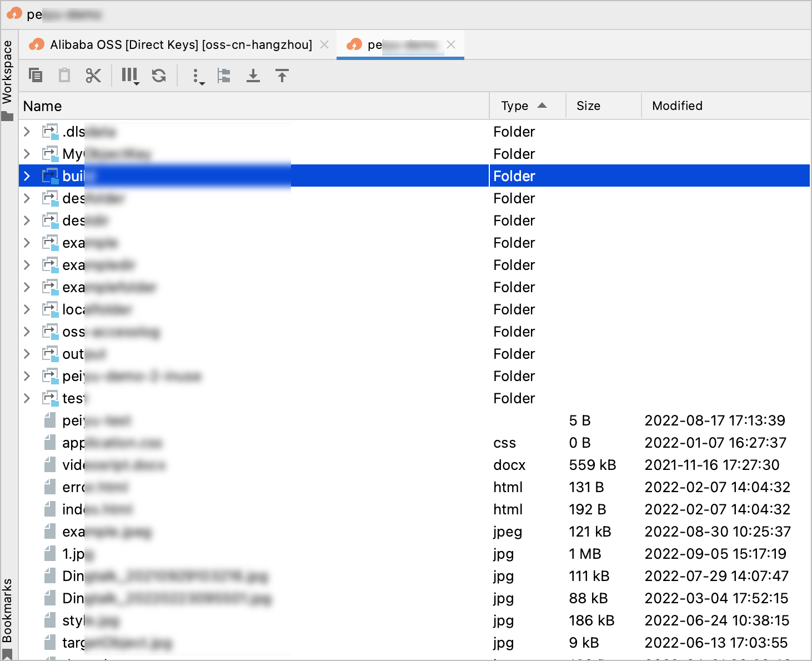Viewport: 812px width, 661px height.
Task: Open the Workspace side panel
Action: point(7,80)
